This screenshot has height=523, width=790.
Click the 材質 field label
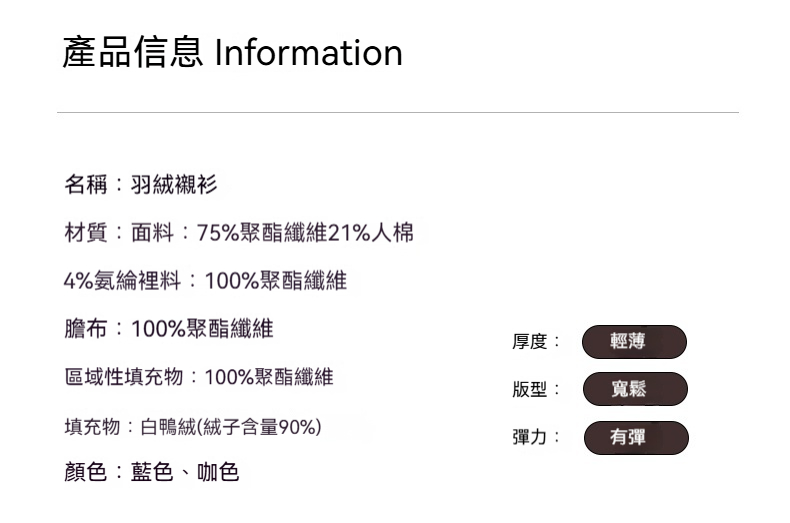click(86, 234)
